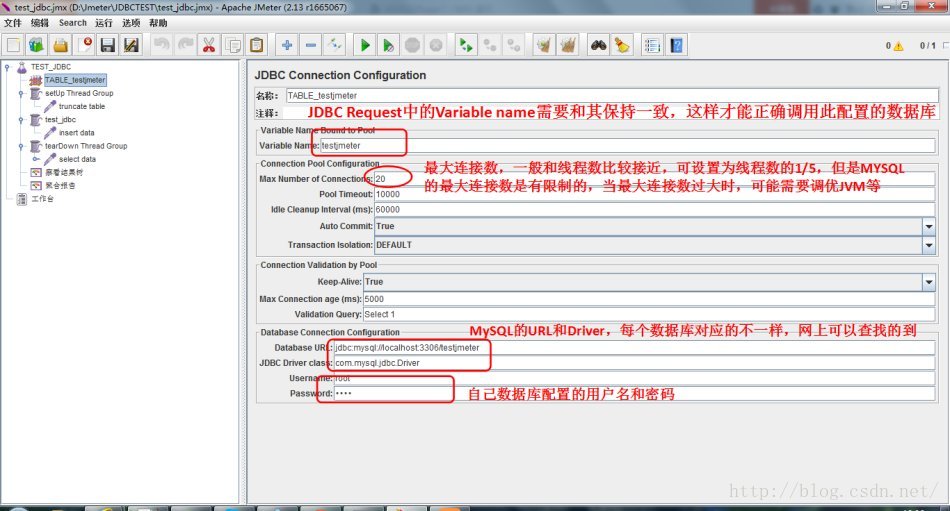Click the Clear All double broom icon
The width and height of the screenshot is (950, 511).
[x=568, y=45]
